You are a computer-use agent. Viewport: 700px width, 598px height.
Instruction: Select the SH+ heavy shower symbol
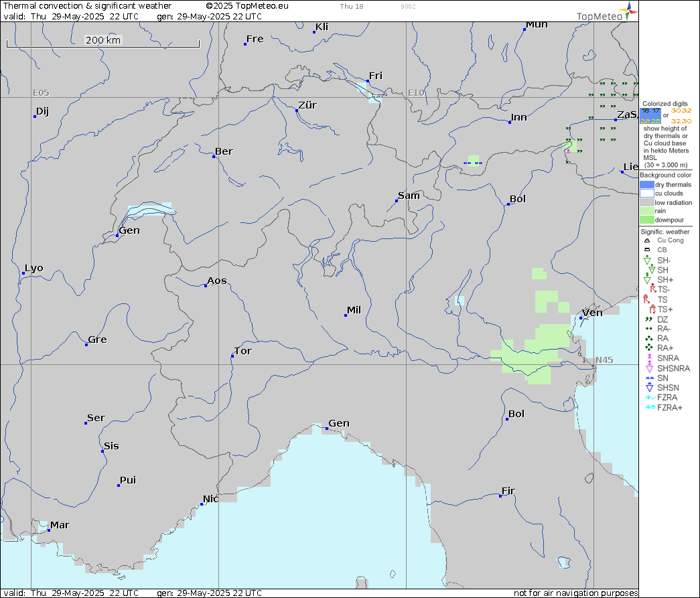pos(647,279)
